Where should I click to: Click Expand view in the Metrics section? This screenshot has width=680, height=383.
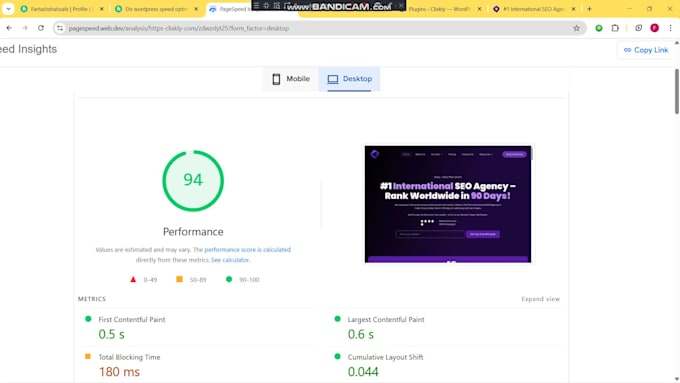(540, 299)
